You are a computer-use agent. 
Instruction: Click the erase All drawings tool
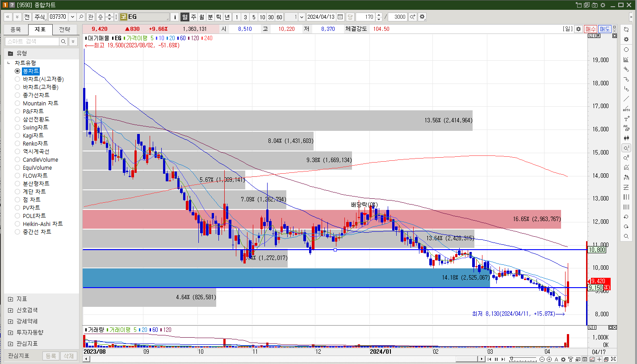click(x=626, y=128)
